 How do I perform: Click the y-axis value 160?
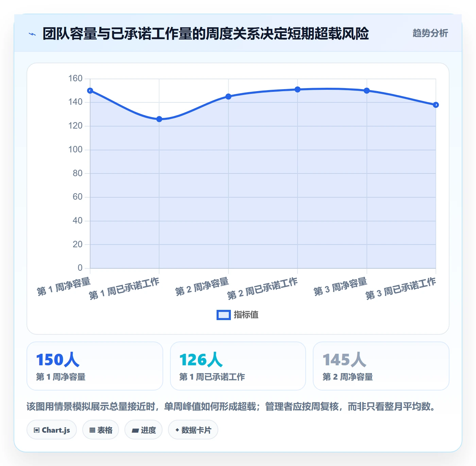point(75,79)
